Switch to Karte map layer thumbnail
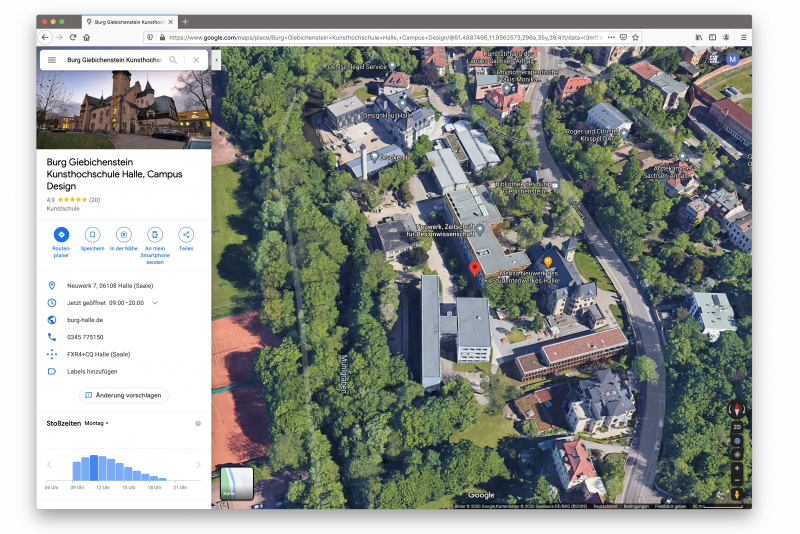 236,482
